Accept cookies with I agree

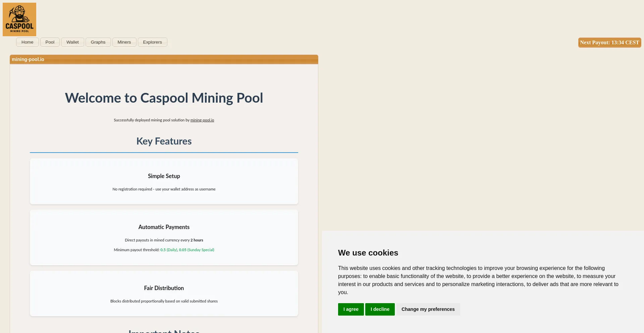(x=351, y=309)
